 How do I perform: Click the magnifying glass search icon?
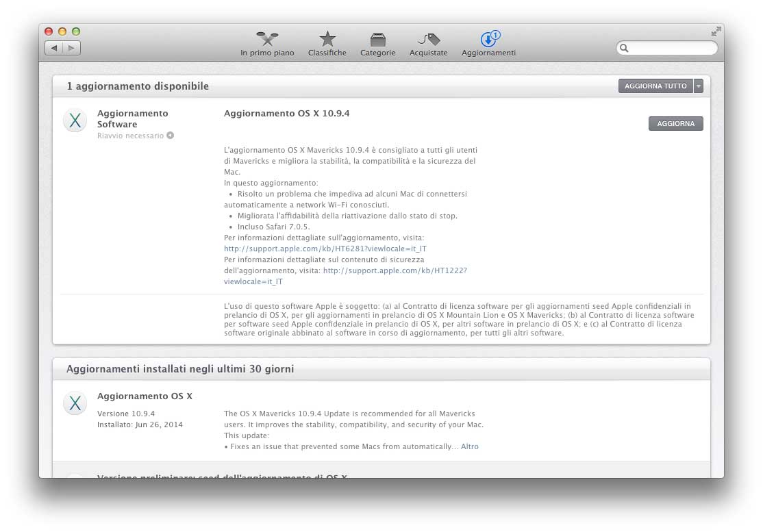pyautogui.click(x=624, y=48)
